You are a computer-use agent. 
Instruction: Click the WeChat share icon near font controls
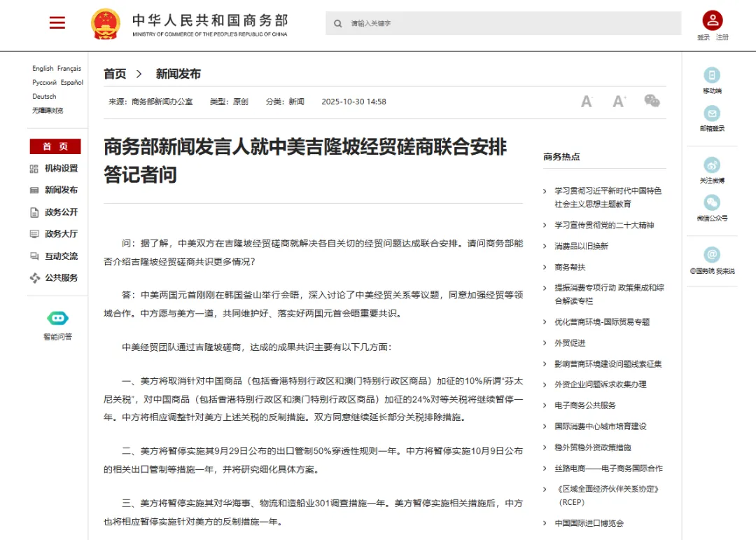point(652,100)
